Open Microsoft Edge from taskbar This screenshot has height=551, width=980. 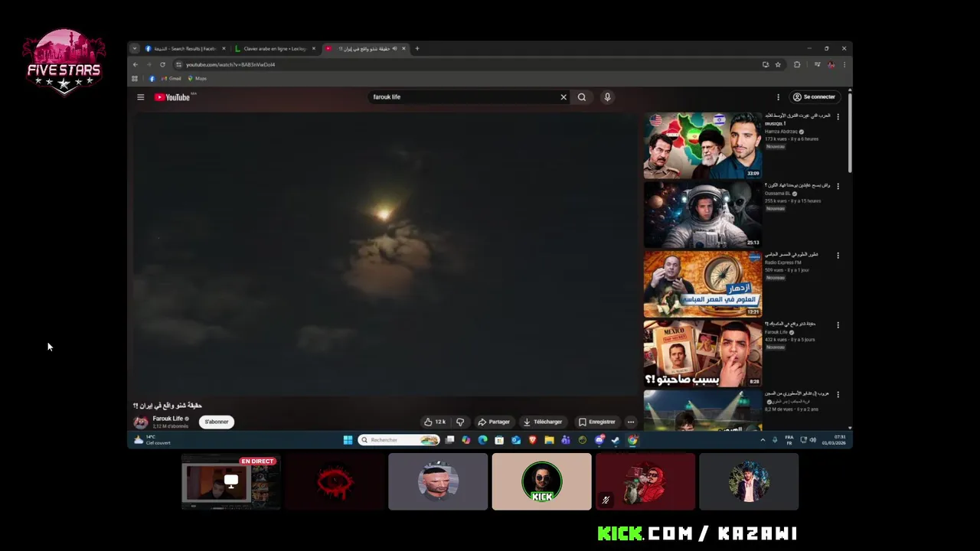pyautogui.click(x=482, y=440)
